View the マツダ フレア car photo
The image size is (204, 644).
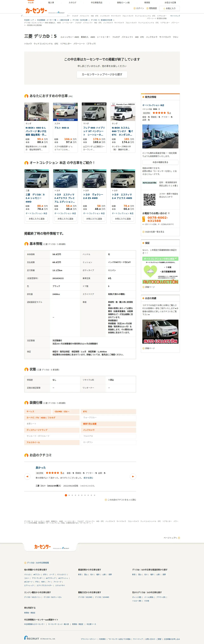[94, 112]
